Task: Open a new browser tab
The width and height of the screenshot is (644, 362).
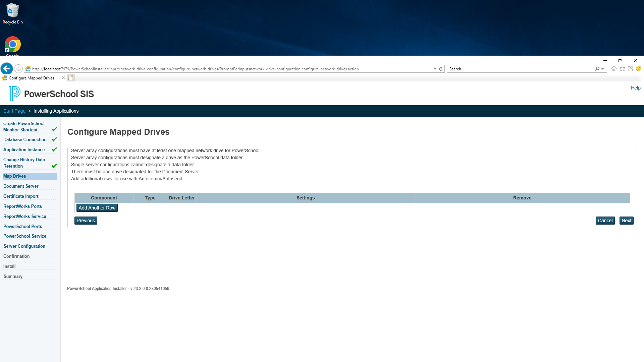Action: point(70,78)
